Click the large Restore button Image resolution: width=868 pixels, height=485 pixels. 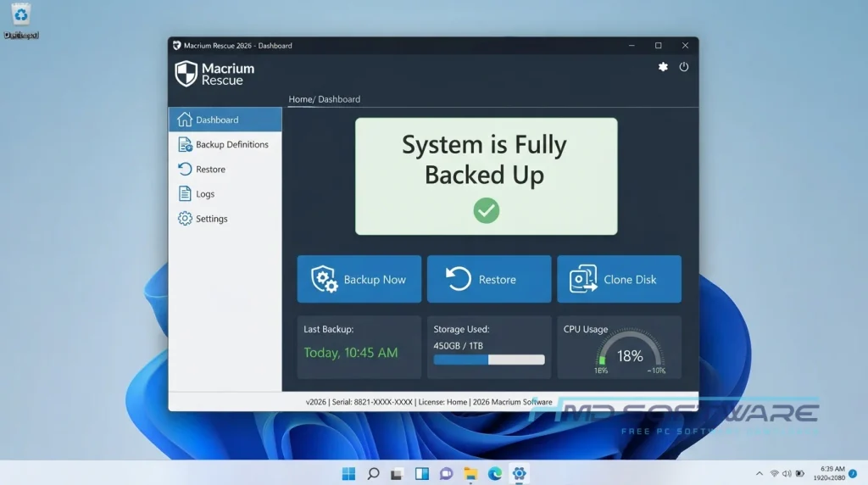point(489,279)
